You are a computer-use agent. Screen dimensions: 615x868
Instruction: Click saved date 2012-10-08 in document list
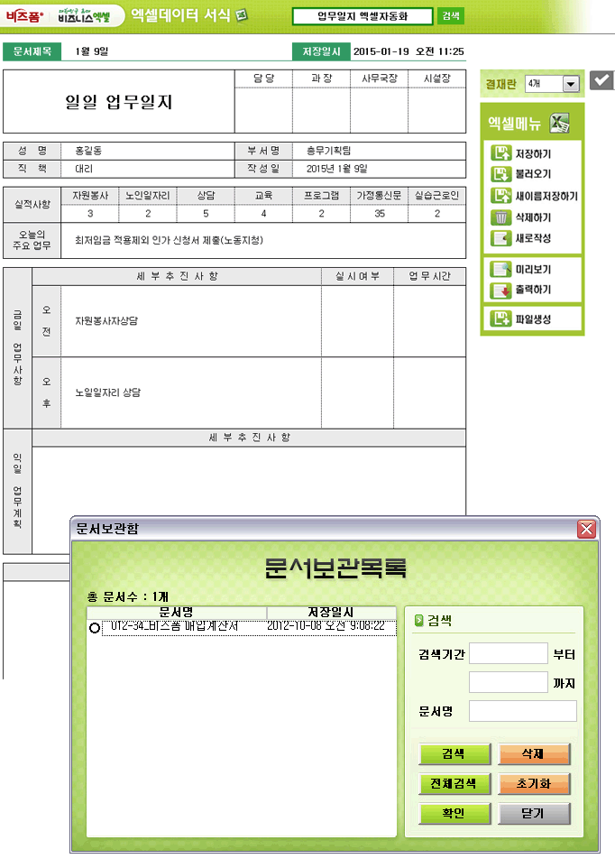point(326,626)
